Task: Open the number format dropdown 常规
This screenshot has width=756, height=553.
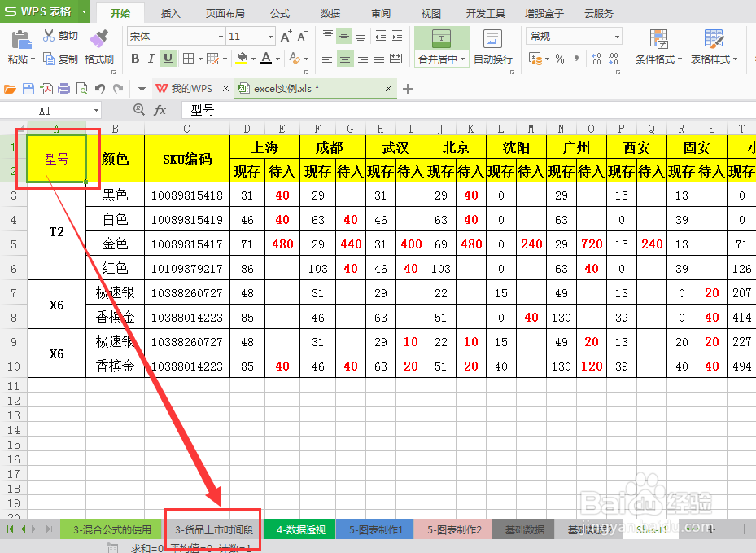Action: coord(574,36)
